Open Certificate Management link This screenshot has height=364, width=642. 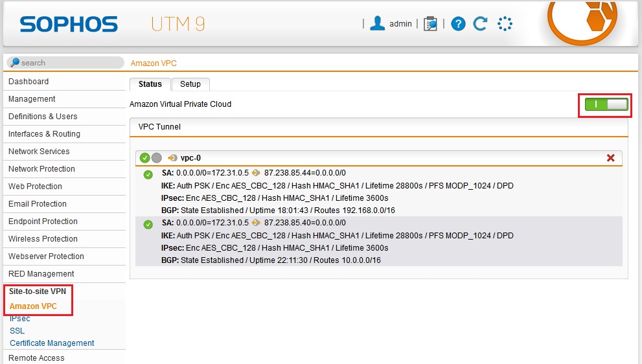click(52, 343)
